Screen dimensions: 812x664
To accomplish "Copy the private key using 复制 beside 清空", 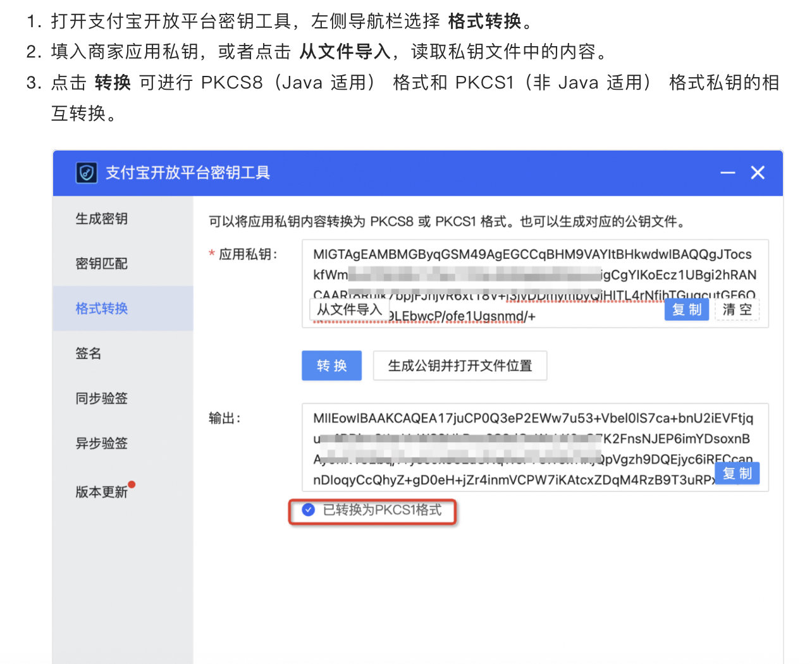I will [686, 310].
